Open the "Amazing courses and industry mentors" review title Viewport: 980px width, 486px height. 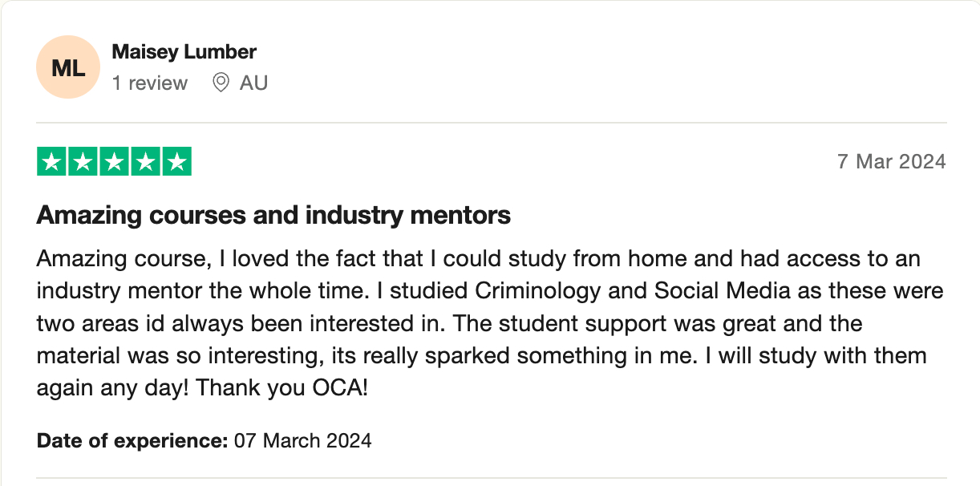click(273, 215)
